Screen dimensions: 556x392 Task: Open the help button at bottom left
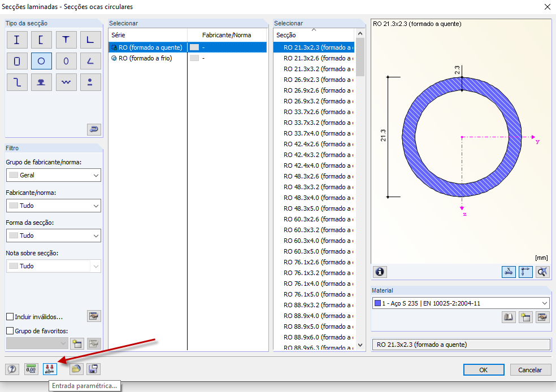[x=12, y=369]
